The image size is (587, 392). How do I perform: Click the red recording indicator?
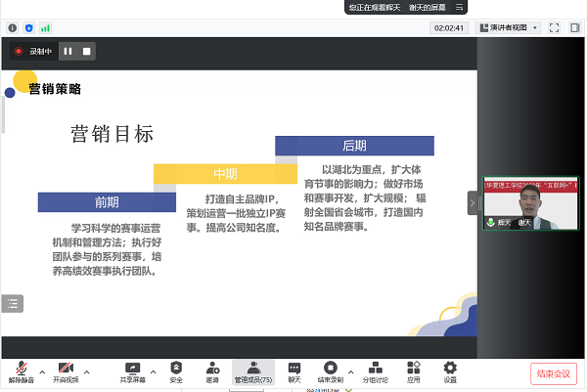(18, 51)
